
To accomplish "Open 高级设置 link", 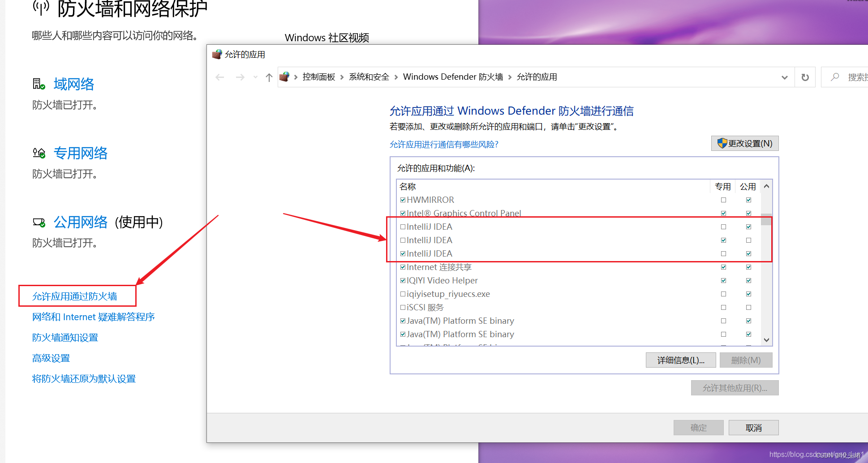I will click(51, 358).
